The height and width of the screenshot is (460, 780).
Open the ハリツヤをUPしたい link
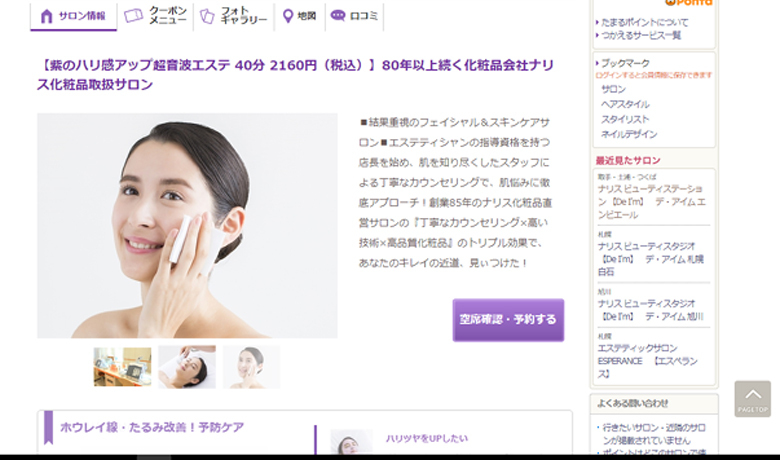427,439
